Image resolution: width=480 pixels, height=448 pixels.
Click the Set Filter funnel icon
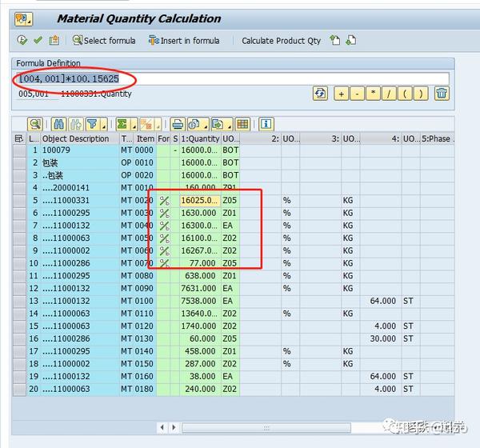coord(93,124)
